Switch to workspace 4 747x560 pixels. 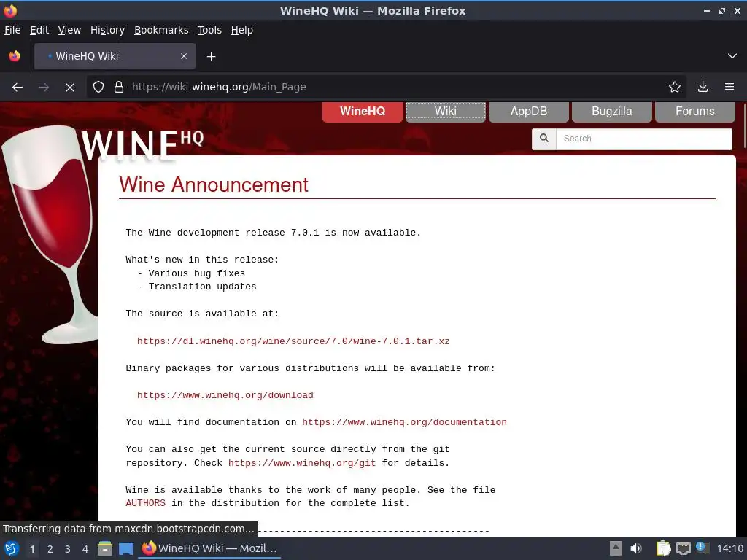(x=85, y=549)
